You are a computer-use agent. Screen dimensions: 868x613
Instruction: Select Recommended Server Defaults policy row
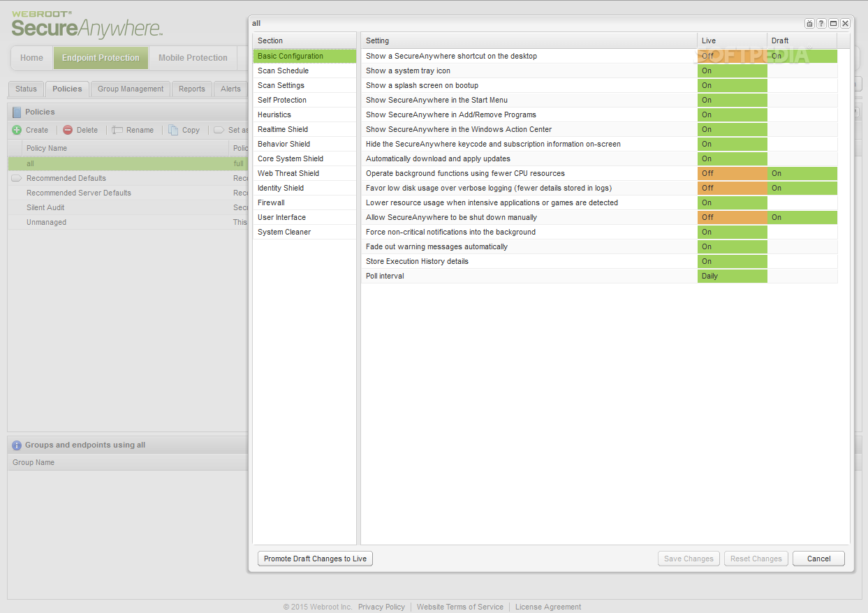pos(128,193)
